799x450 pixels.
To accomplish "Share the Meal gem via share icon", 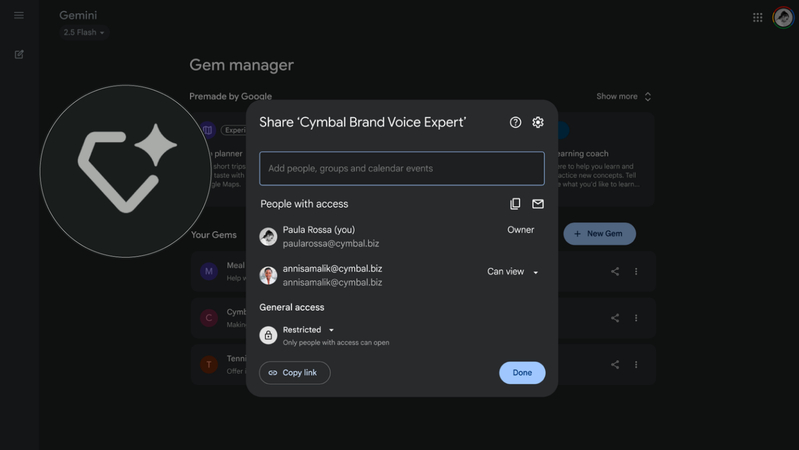I will (615, 272).
